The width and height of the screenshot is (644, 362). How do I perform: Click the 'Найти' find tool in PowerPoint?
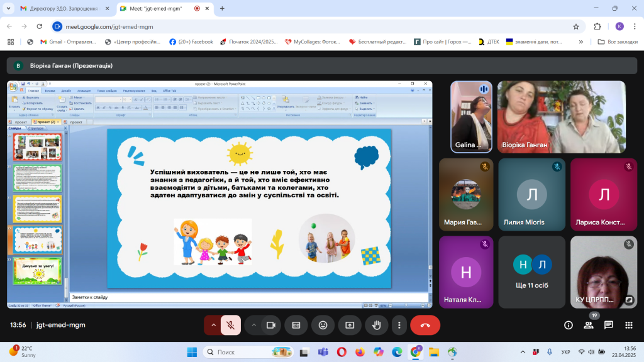[x=362, y=97]
